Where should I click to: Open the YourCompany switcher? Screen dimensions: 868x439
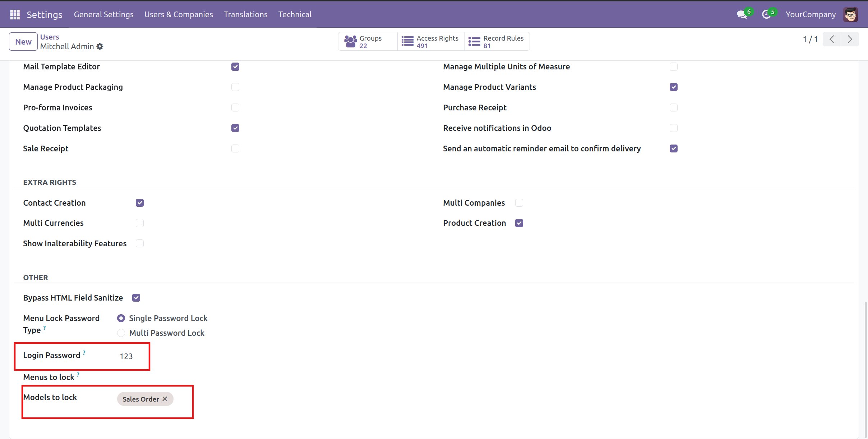click(811, 14)
